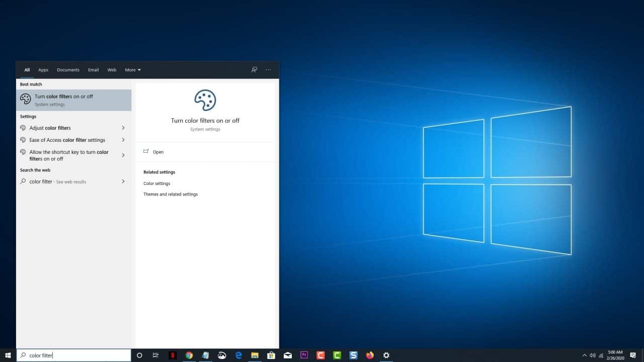
Task: Click the palette icon beside Best match result
Action: (x=26, y=99)
